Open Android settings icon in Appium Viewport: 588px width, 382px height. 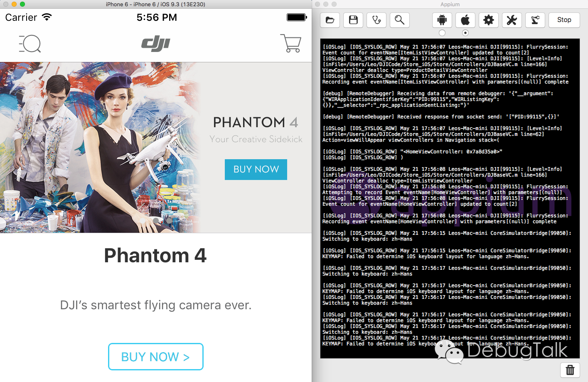point(442,20)
